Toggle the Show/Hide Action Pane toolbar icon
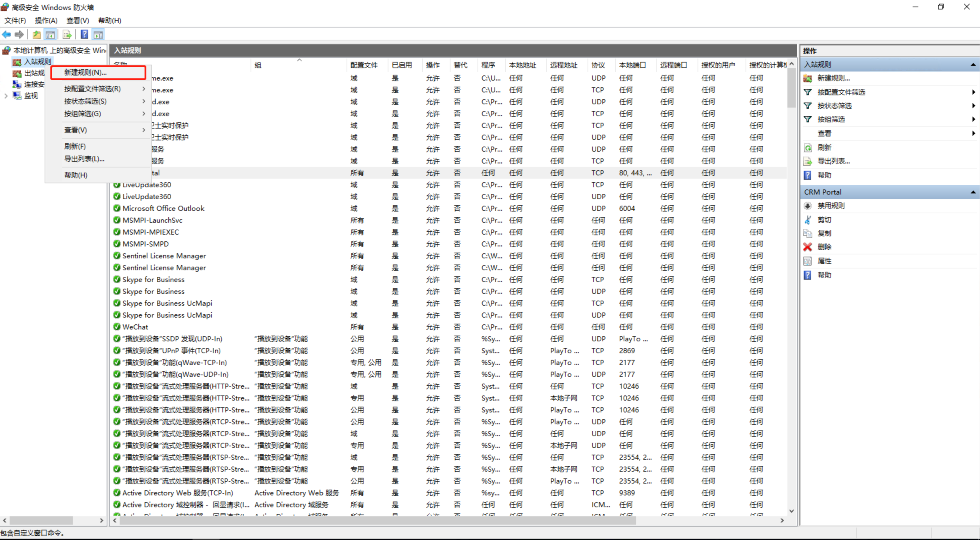 pos(98,34)
